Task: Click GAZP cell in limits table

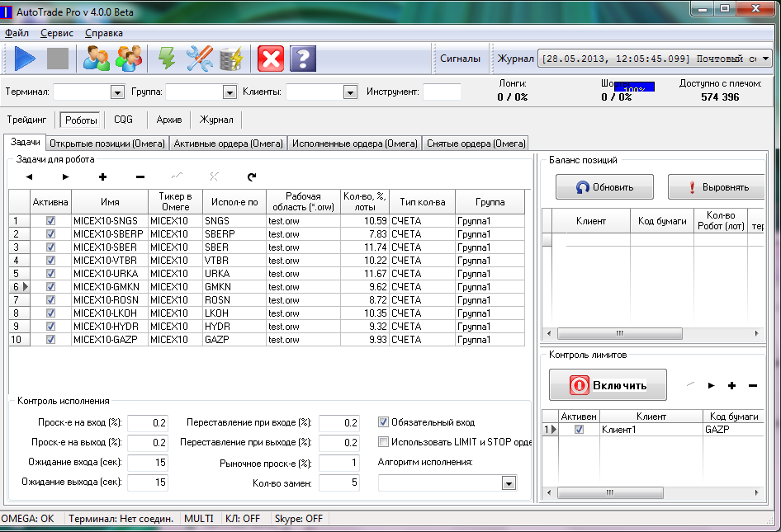Action: pyautogui.click(x=733, y=429)
